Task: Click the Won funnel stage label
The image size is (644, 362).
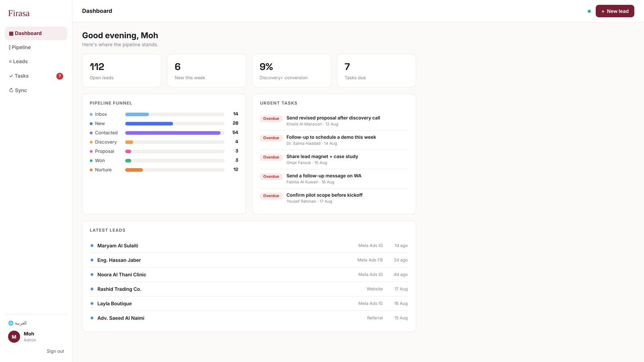Action: (x=100, y=160)
